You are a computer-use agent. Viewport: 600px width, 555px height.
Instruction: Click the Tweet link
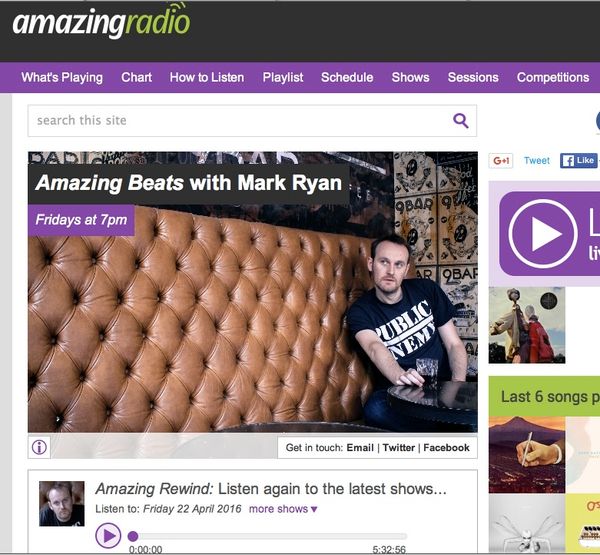tap(536, 160)
